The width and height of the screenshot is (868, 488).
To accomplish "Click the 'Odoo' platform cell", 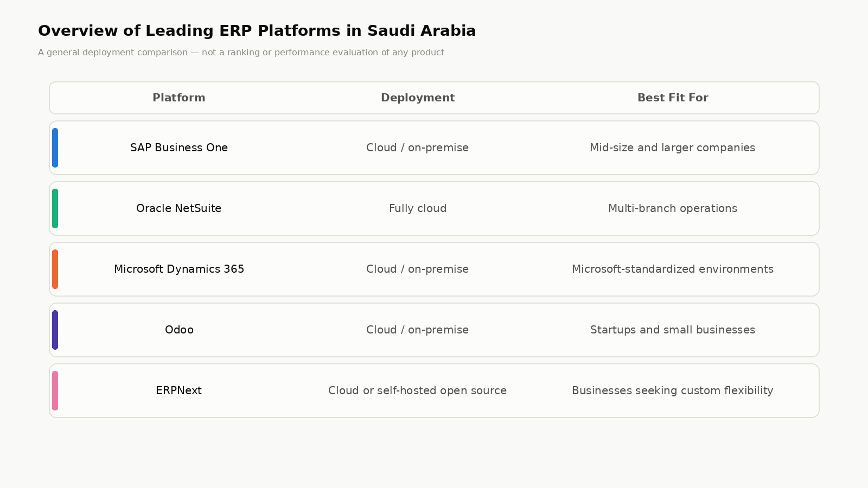I will click(179, 330).
